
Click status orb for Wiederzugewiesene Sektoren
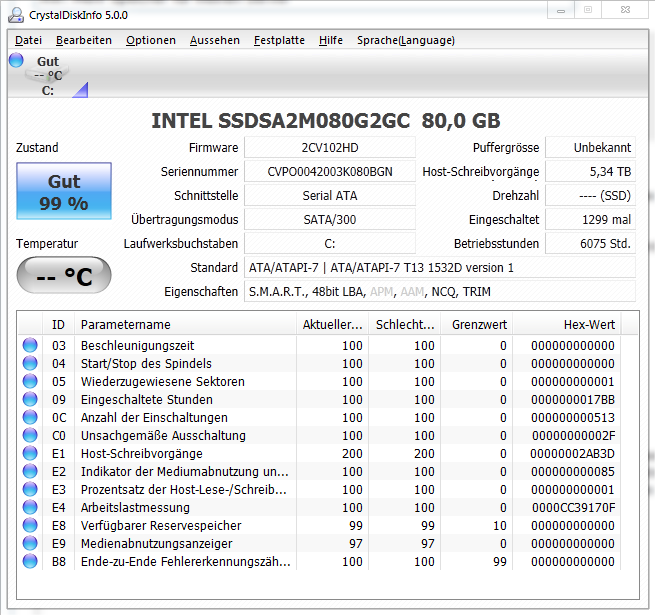(x=30, y=381)
